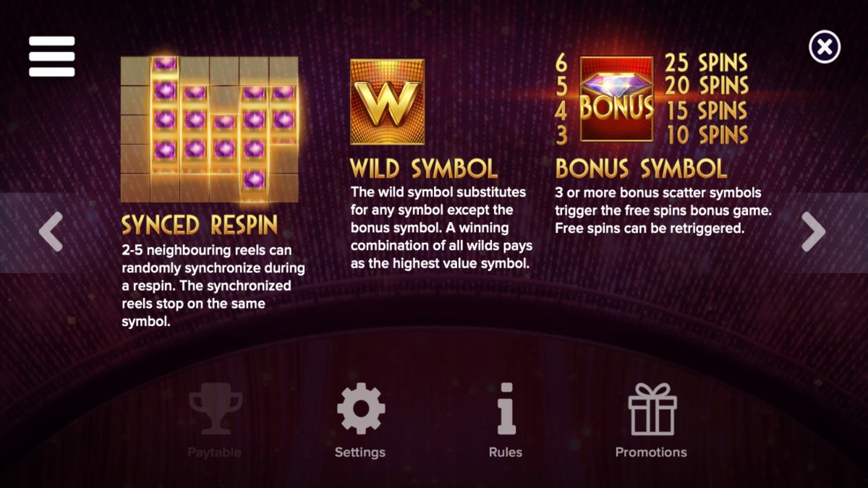Click the Paytable trophy icon
This screenshot has width=868, height=488.
point(215,410)
